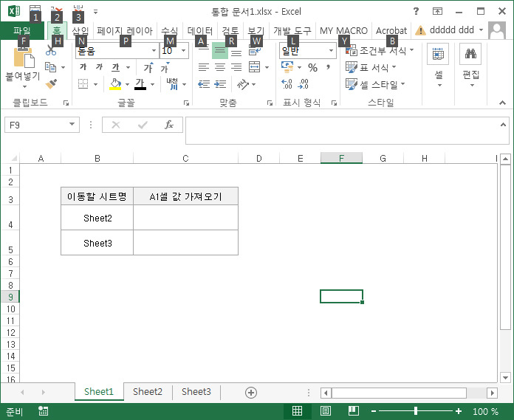The width and height of the screenshot is (514, 420).
Task: Click the decrease decimal icon
Action: click(303, 84)
